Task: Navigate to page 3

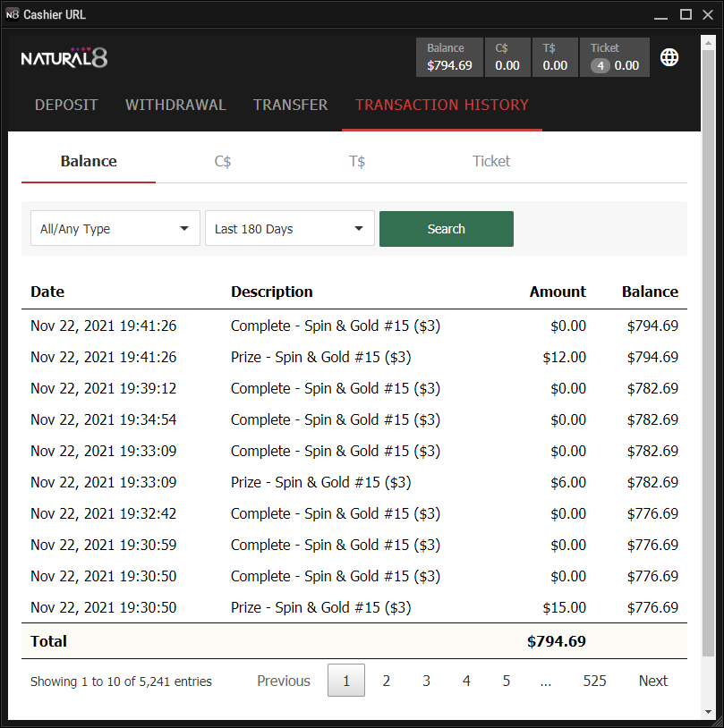Action: coord(426,681)
